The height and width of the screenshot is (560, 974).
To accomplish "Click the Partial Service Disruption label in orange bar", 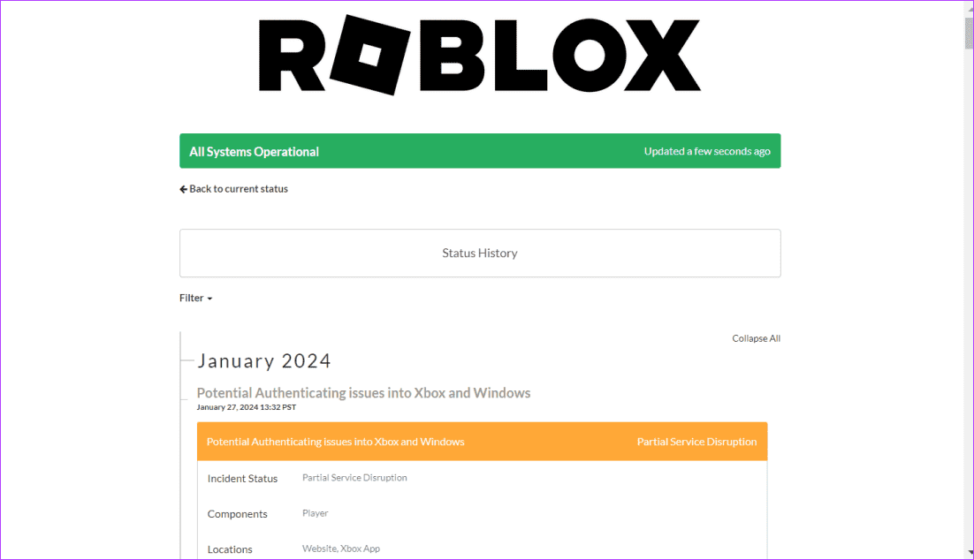I will tap(696, 442).
